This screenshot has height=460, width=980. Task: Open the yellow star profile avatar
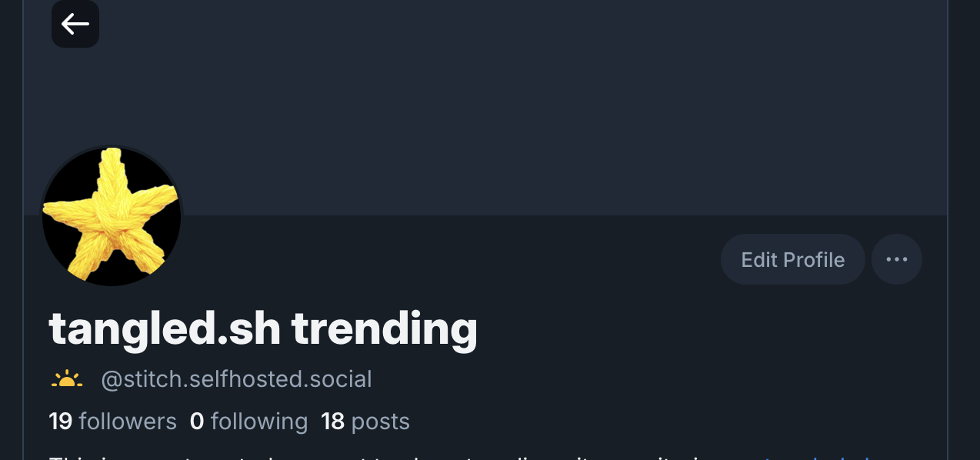point(112,216)
